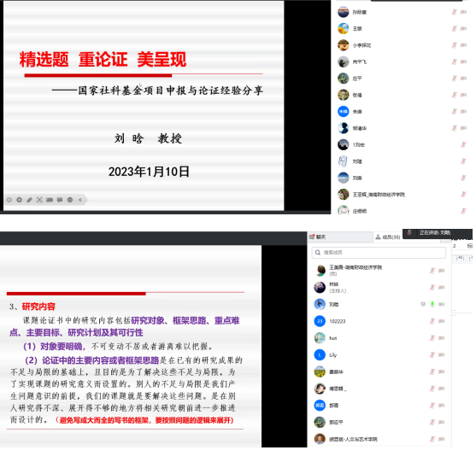Switch to the 成员(36) members tab
Viewport: 476px width, 456px height.
point(388,237)
